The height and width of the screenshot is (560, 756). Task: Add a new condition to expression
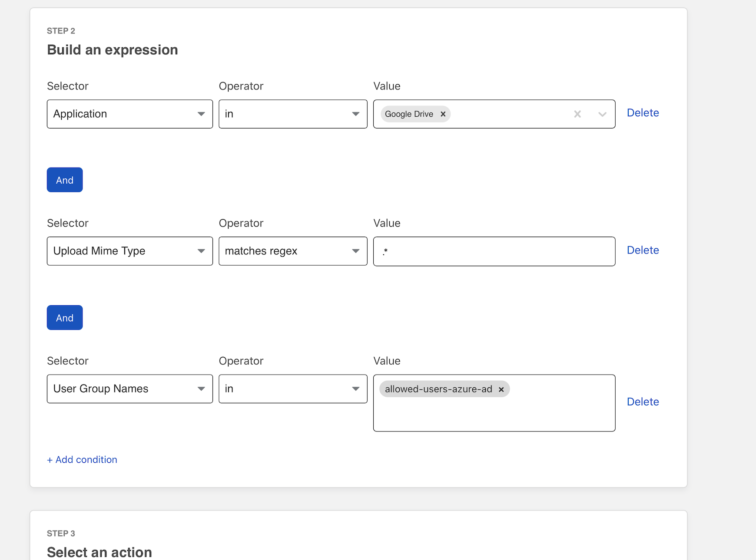click(x=82, y=460)
